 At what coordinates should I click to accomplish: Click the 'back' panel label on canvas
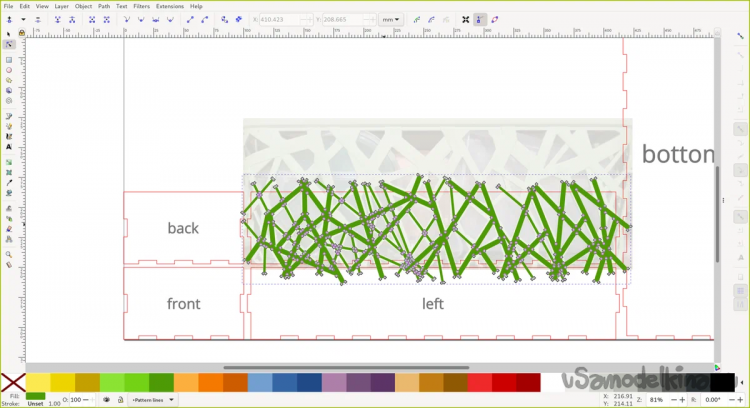(183, 228)
